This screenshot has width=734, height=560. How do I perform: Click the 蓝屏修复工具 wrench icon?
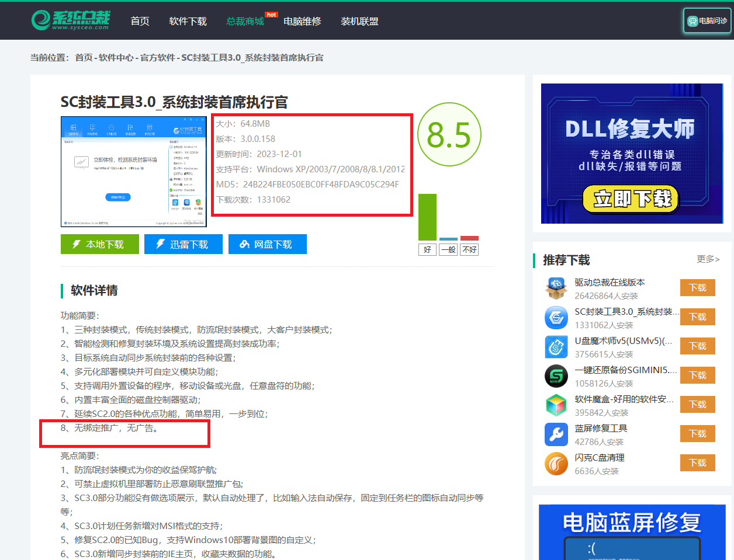[556, 434]
